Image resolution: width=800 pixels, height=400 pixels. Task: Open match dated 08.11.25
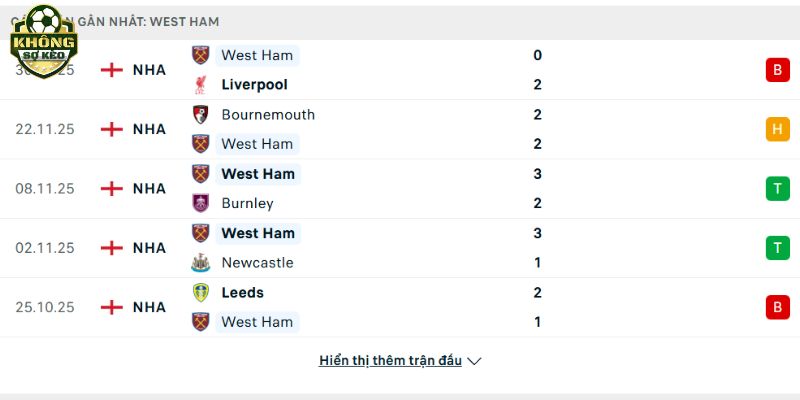45,188
